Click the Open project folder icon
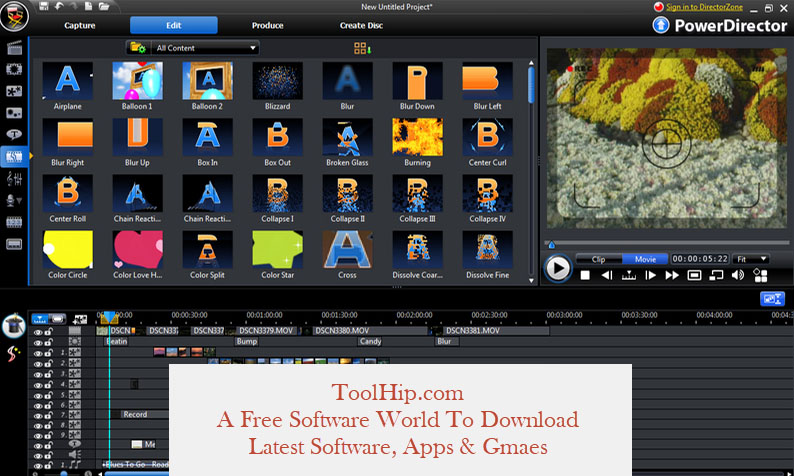 (x=104, y=6)
